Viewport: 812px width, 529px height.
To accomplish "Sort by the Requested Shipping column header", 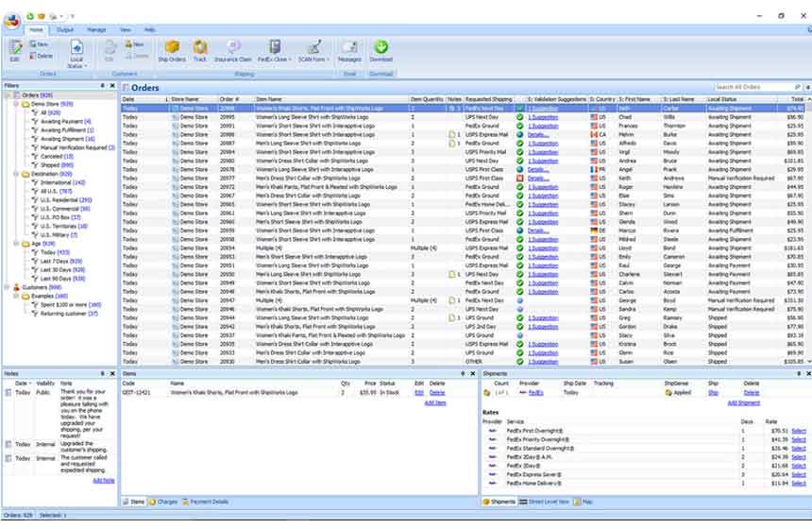I will tap(488, 99).
